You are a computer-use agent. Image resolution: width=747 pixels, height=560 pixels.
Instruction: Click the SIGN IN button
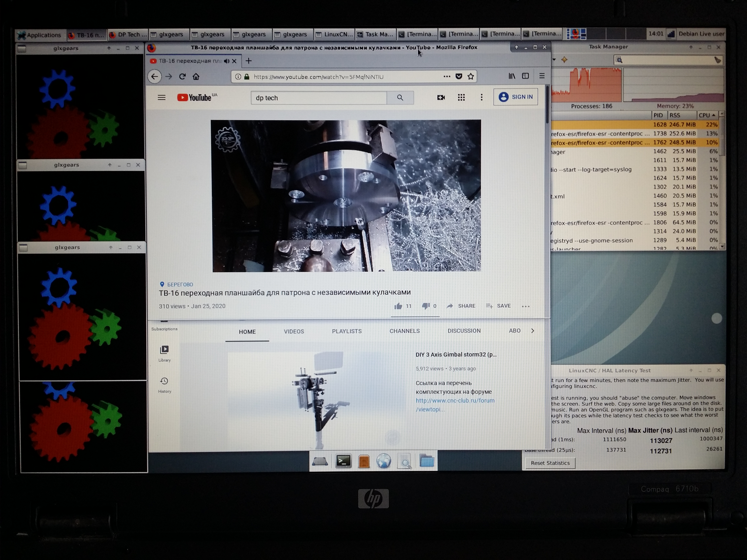pos(515,97)
